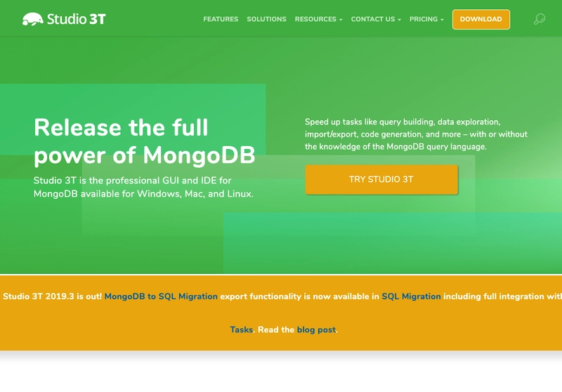Follow the second SQL Migration link
The height and width of the screenshot is (392, 562).
[x=411, y=296]
